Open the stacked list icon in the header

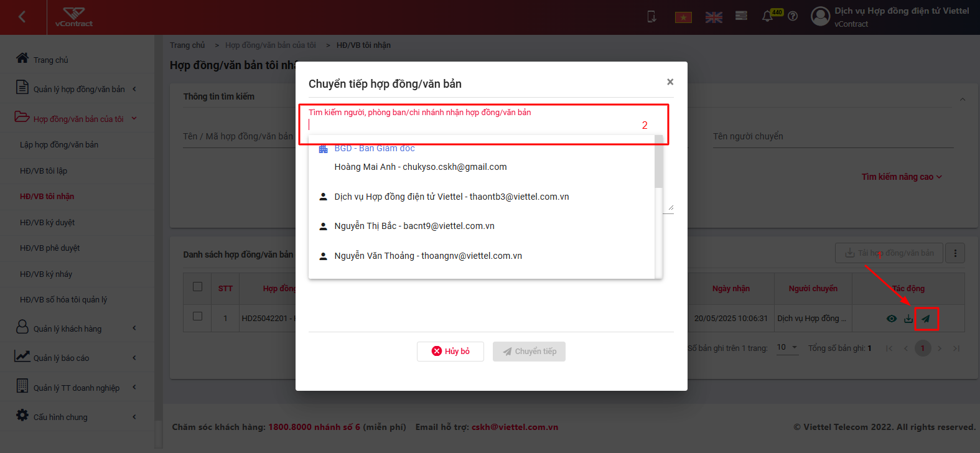point(741,16)
